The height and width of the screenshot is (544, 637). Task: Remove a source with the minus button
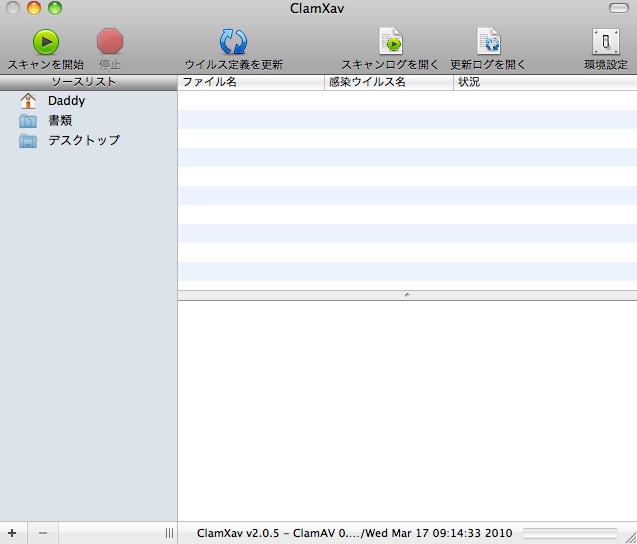click(x=43, y=533)
